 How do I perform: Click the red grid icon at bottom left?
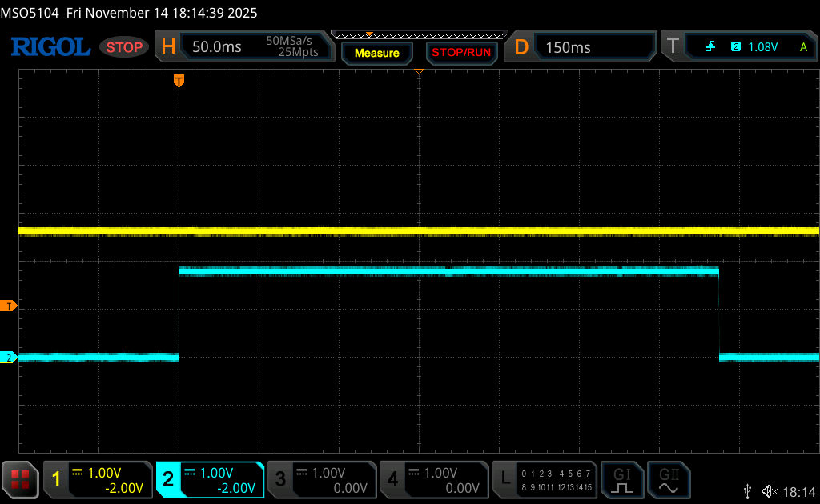point(20,479)
